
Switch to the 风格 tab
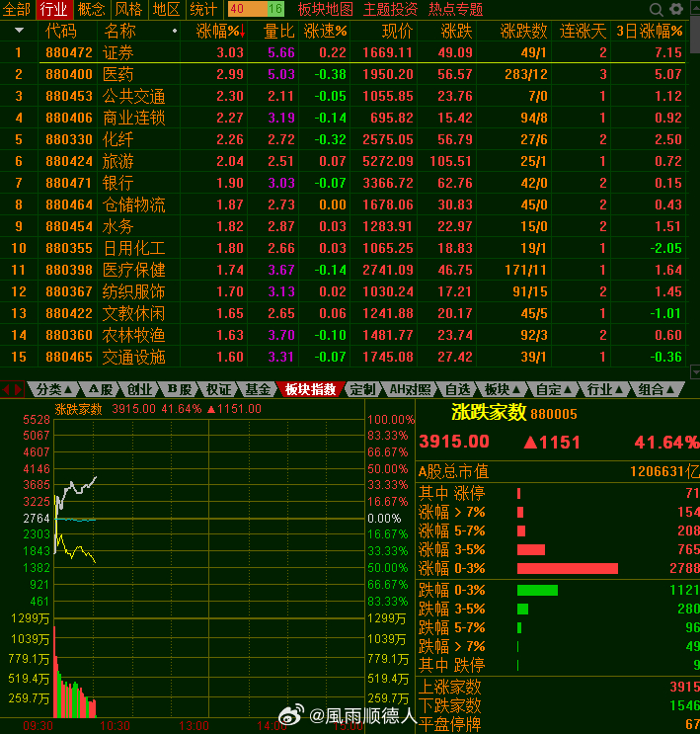[128, 9]
